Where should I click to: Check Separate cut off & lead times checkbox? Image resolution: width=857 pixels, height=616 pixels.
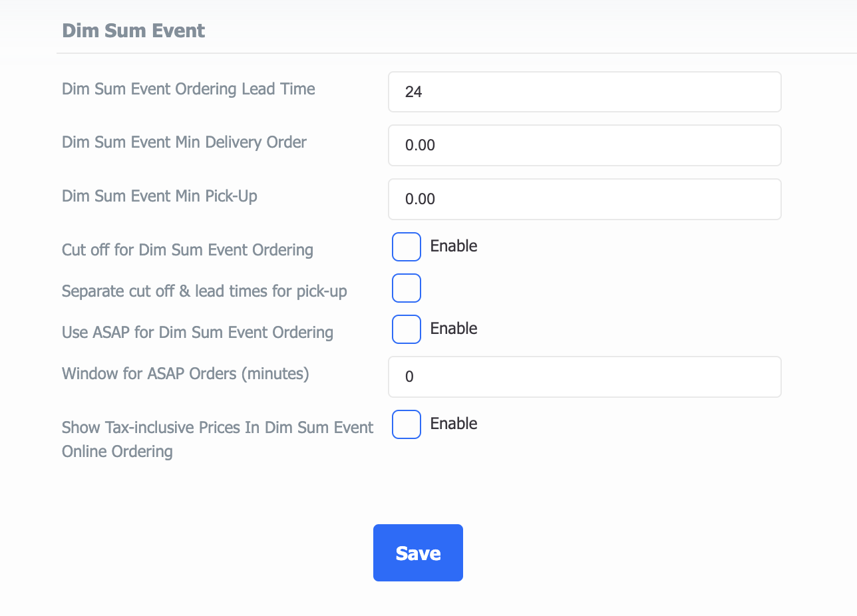(407, 288)
